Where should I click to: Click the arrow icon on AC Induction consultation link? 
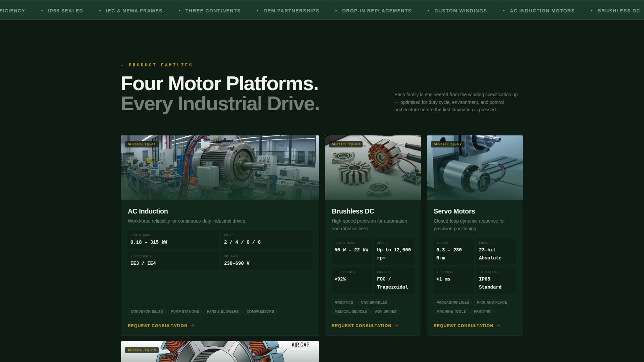192,325
